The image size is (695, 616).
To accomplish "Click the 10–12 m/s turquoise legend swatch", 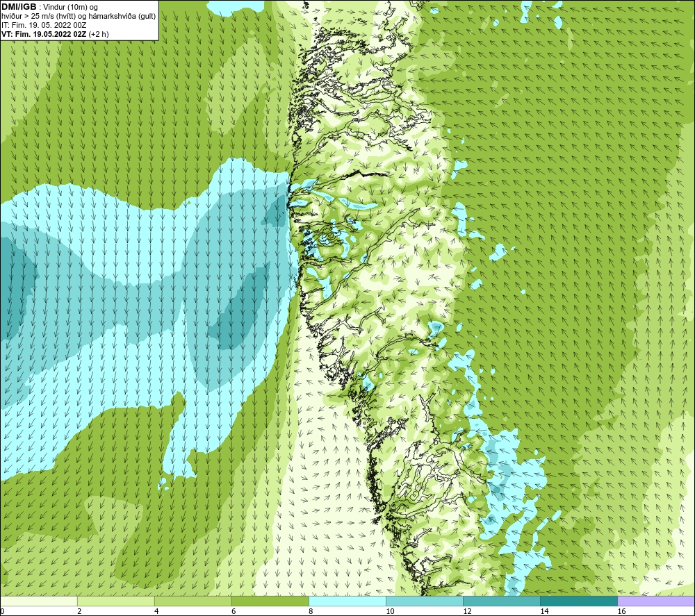I will pos(425,601).
